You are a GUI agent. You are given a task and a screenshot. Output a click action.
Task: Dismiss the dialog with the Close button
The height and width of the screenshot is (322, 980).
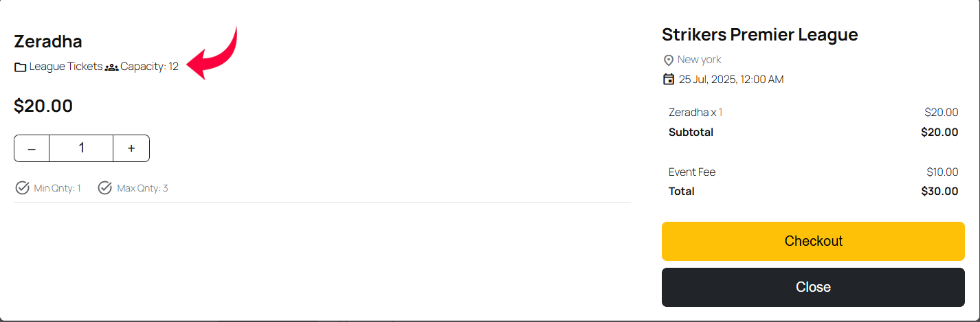pos(813,287)
